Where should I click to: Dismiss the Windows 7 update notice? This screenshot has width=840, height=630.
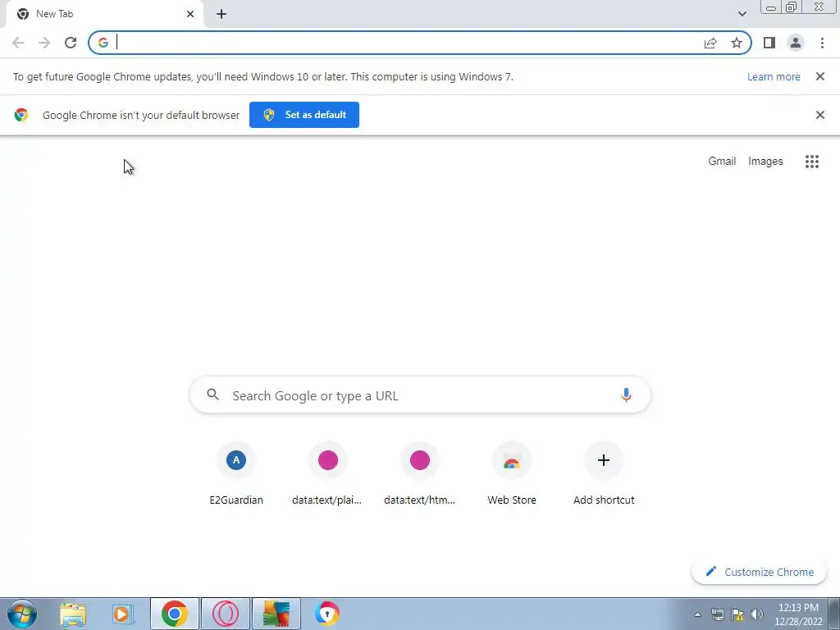pos(819,76)
